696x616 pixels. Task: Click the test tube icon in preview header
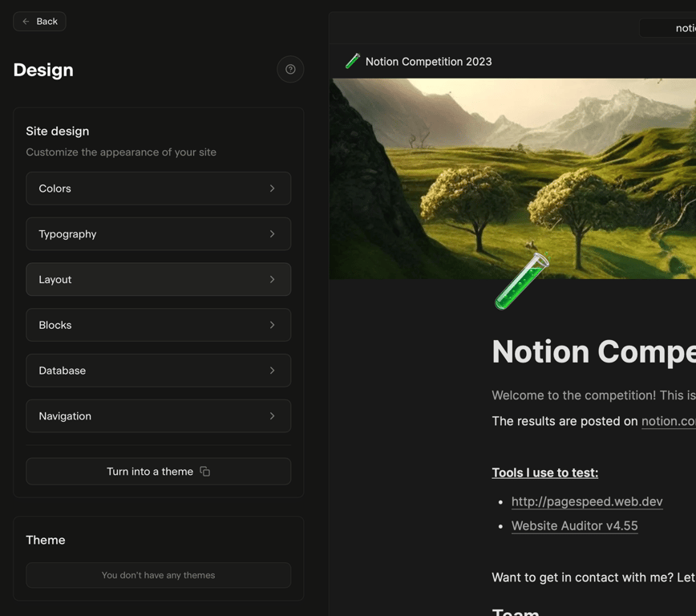[x=353, y=61]
